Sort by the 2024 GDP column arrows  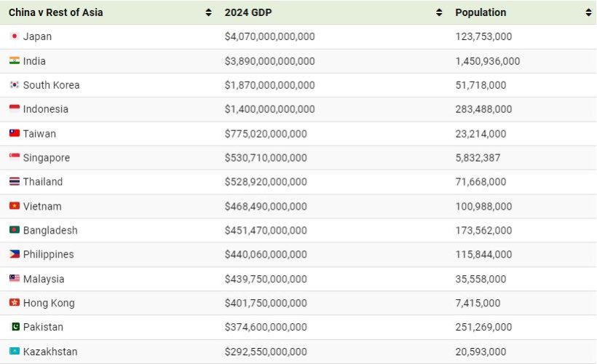pos(439,12)
